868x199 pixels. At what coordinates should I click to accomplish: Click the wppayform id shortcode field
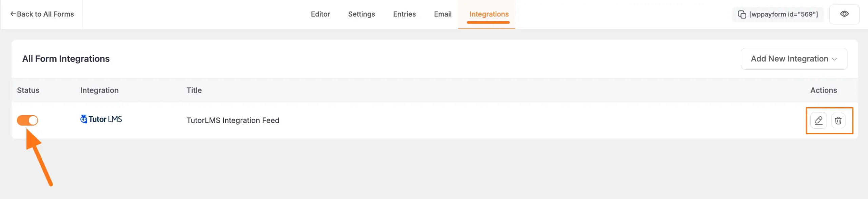[x=778, y=14]
